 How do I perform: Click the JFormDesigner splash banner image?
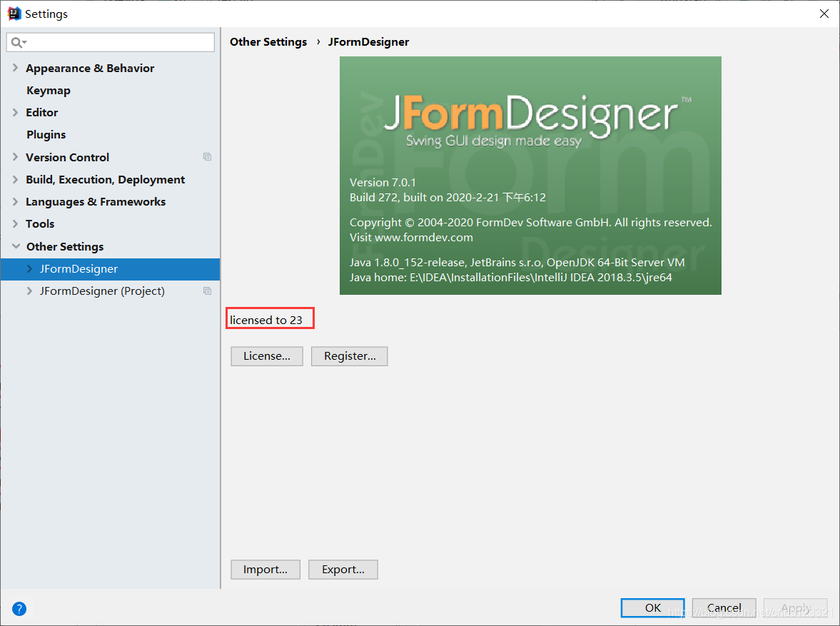pyautogui.click(x=530, y=176)
